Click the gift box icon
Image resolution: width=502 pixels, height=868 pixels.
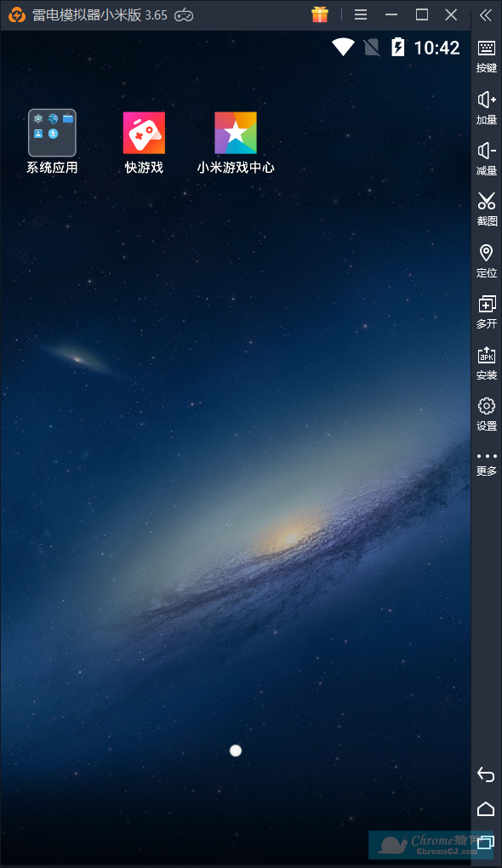pos(320,14)
